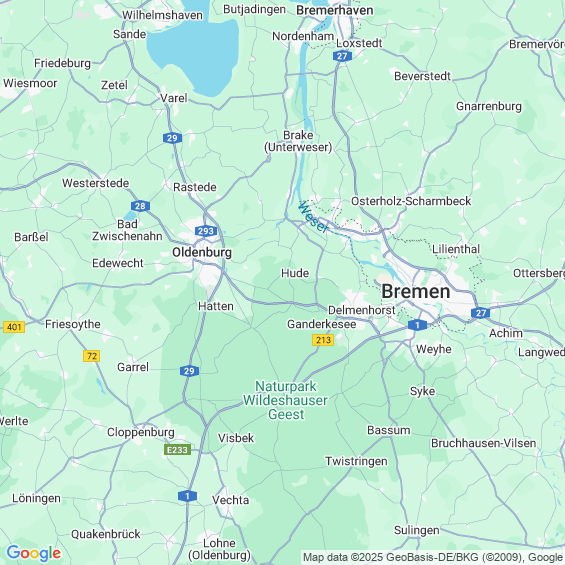This screenshot has height=565, width=565.
Task: Select the A1 shield west of Vechta
Action: pos(187,496)
